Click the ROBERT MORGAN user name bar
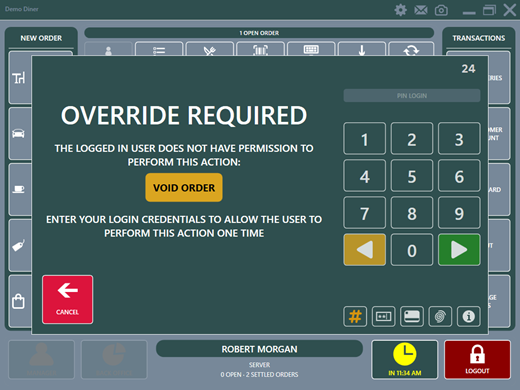This screenshot has width=520, height=390. pyautogui.click(x=259, y=349)
